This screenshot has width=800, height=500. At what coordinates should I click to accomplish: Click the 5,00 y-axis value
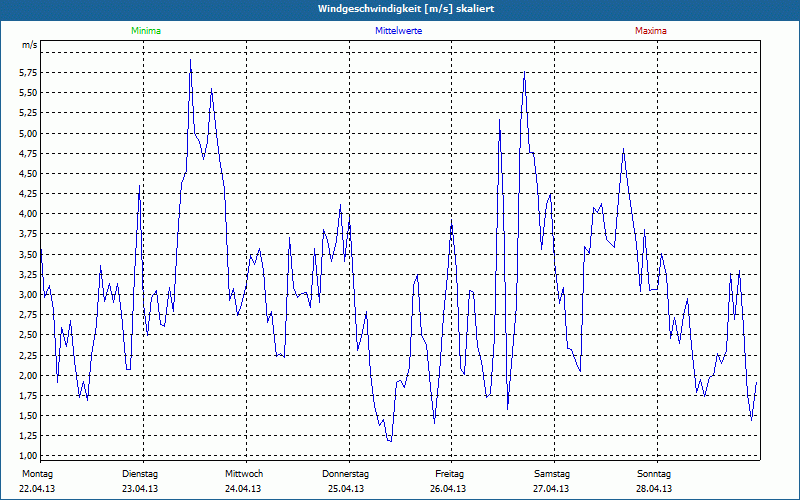pyautogui.click(x=28, y=134)
